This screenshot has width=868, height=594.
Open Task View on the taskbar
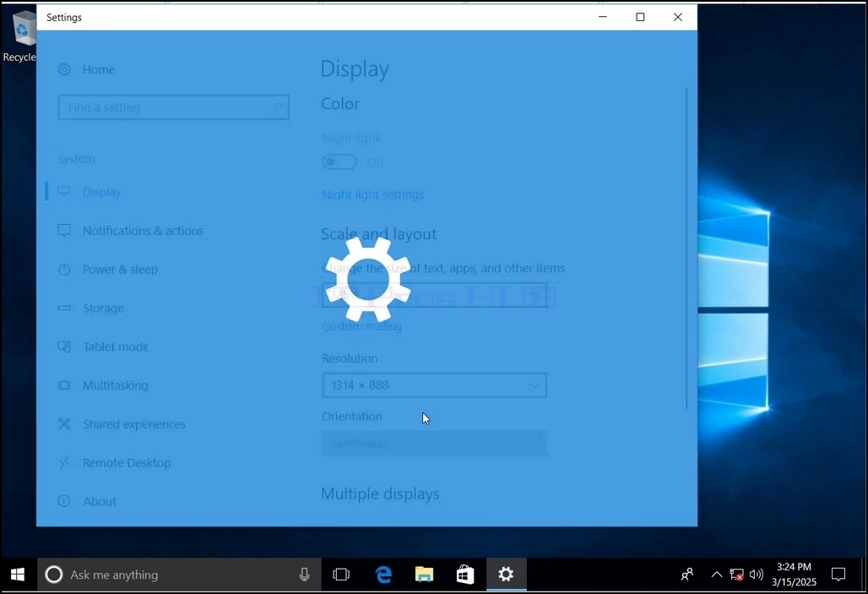341,575
